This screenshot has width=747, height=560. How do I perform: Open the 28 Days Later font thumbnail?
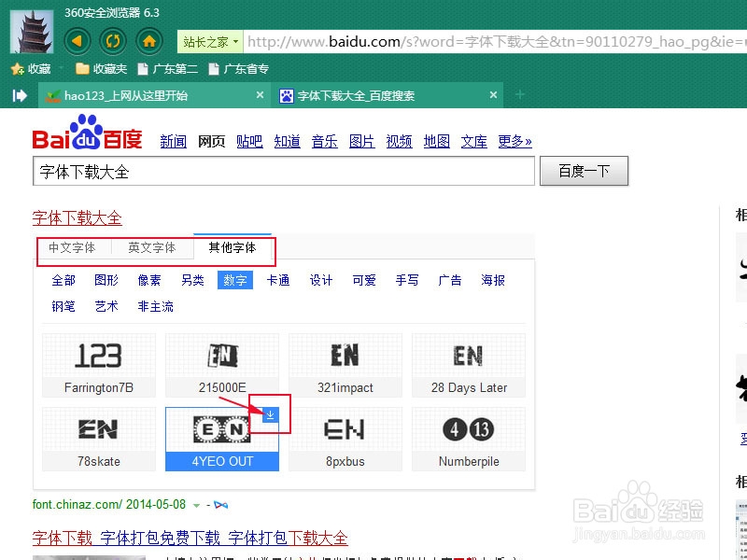469,365
